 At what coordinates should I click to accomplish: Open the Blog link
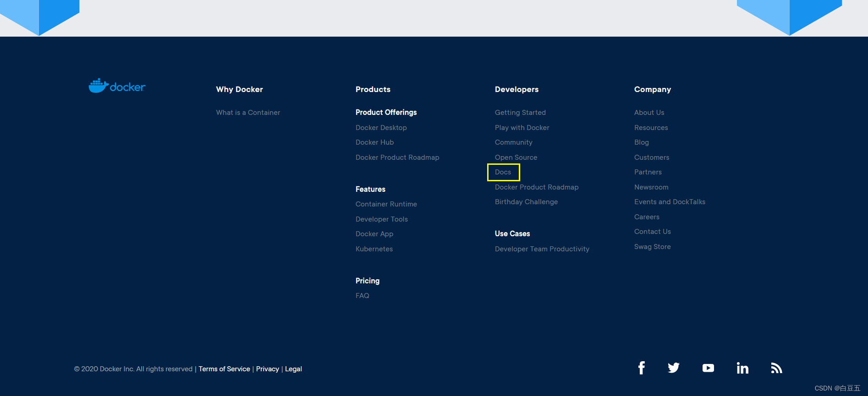coord(642,142)
